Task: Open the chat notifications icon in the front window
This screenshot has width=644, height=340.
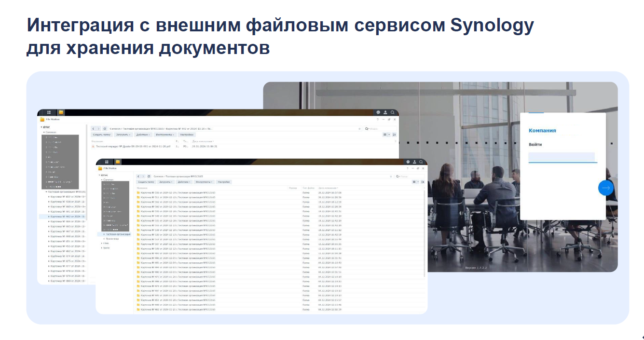Action: coord(408,162)
